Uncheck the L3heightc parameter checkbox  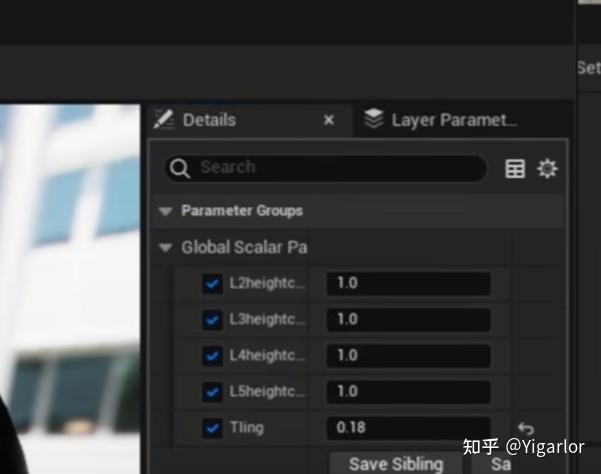[212, 320]
